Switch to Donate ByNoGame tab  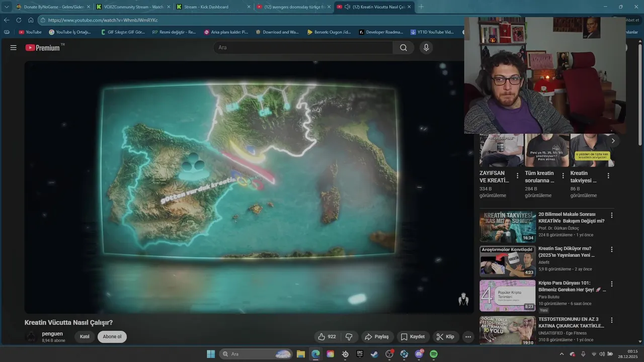click(53, 7)
